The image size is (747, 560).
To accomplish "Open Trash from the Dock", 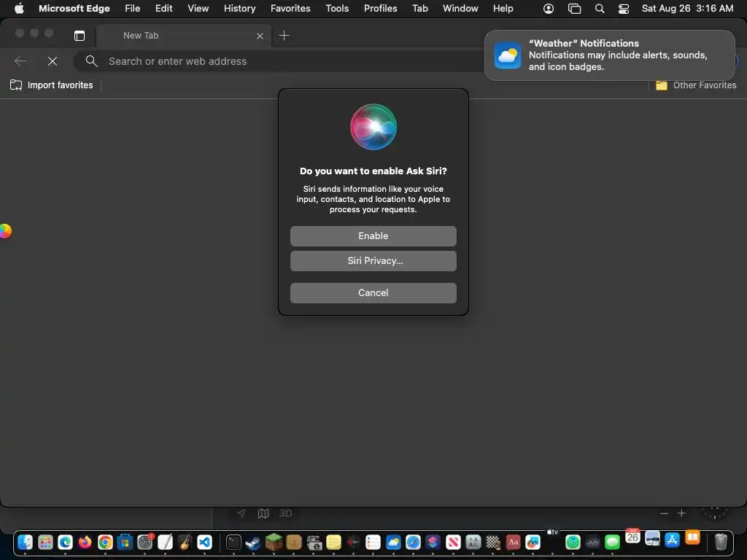I will 721,542.
